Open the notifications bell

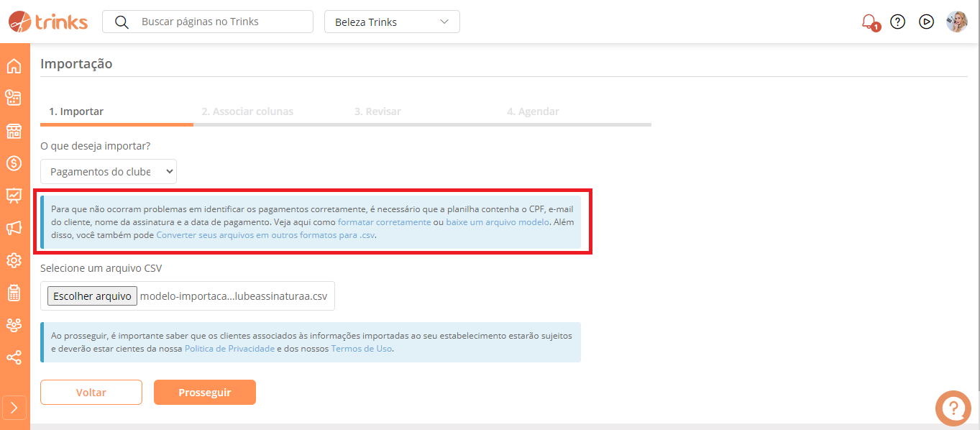[x=870, y=22]
